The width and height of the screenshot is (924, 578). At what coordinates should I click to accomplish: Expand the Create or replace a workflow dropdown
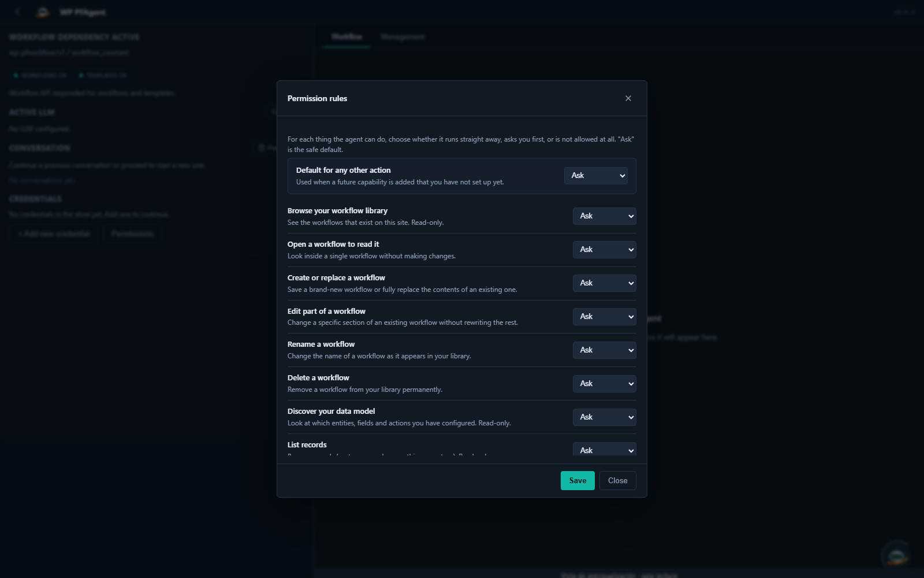[x=605, y=283]
